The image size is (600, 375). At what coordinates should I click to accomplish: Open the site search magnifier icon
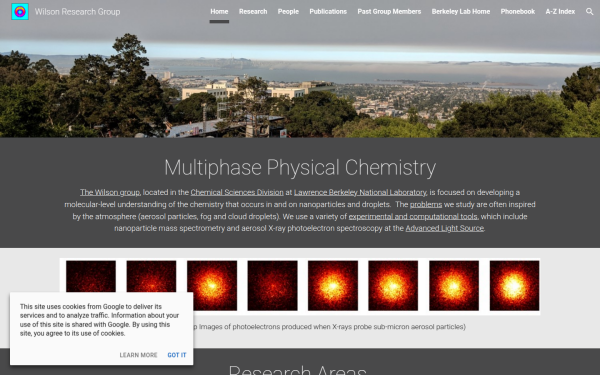(x=589, y=11)
